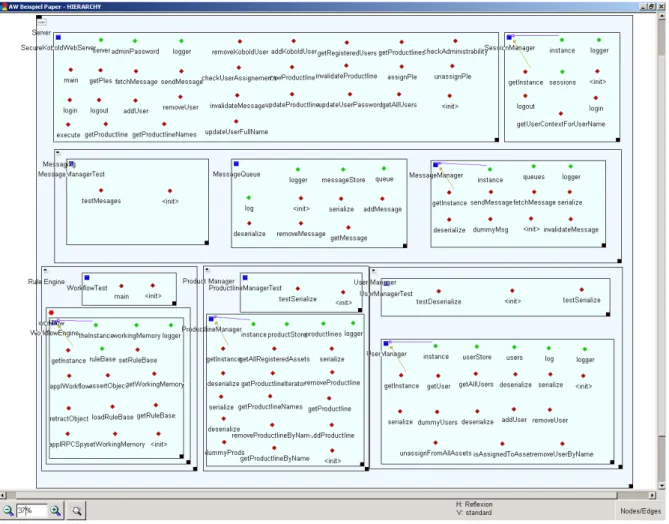Collapse the Server group
669x524 pixels.
tap(42, 22)
